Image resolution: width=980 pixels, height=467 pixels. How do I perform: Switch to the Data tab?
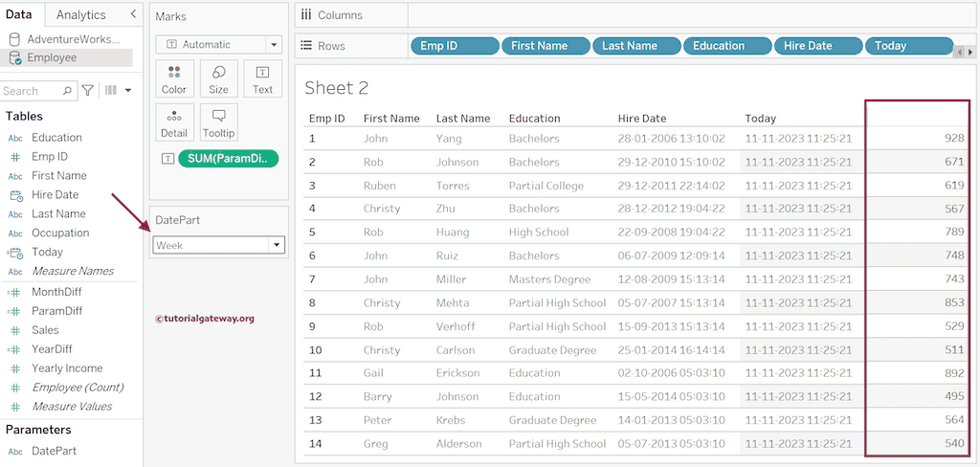click(19, 14)
